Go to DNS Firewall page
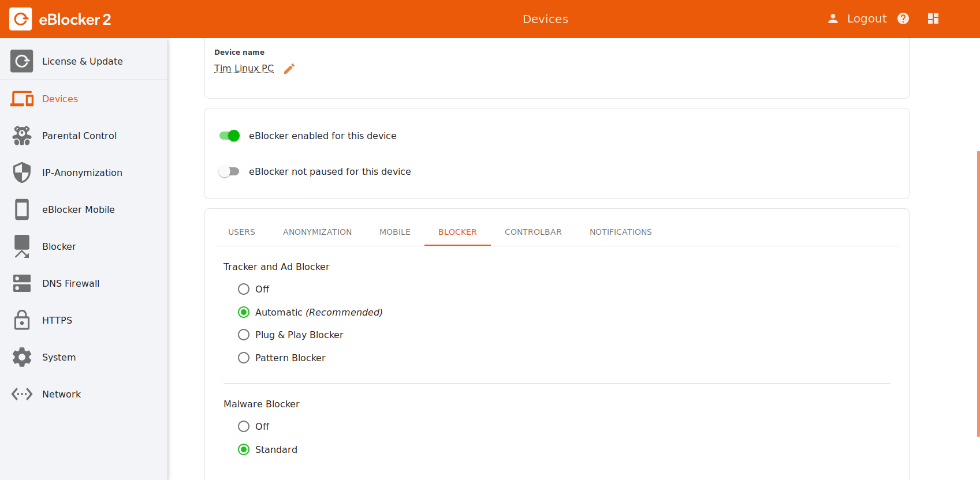 click(71, 283)
